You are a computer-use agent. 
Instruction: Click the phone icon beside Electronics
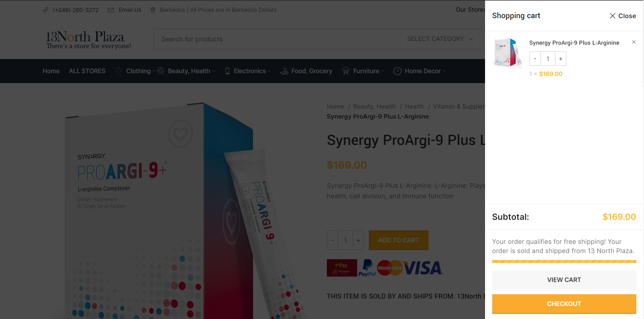click(x=227, y=71)
